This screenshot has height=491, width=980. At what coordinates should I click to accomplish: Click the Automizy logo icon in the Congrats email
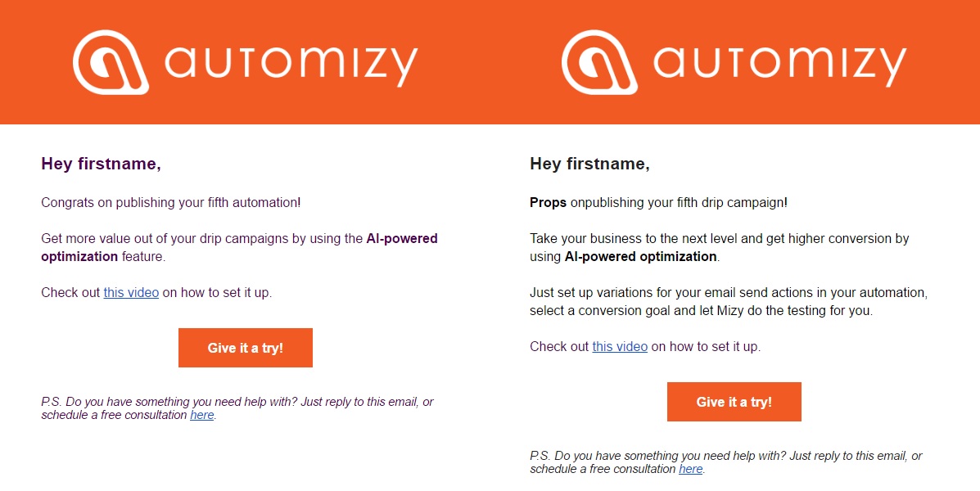tap(111, 62)
